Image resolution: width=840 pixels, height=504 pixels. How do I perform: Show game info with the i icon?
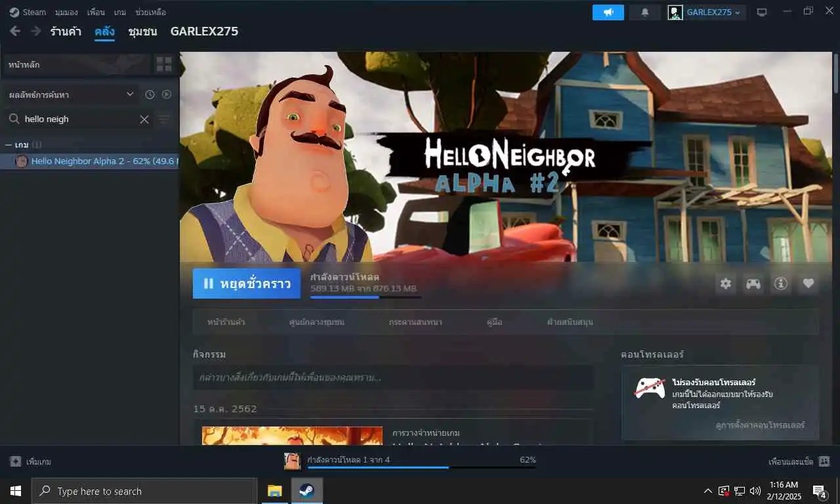pyautogui.click(x=780, y=283)
